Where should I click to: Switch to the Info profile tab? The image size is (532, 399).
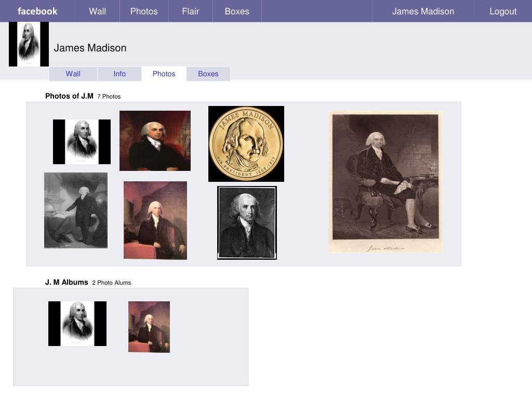pyautogui.click(x=119, y=74)
